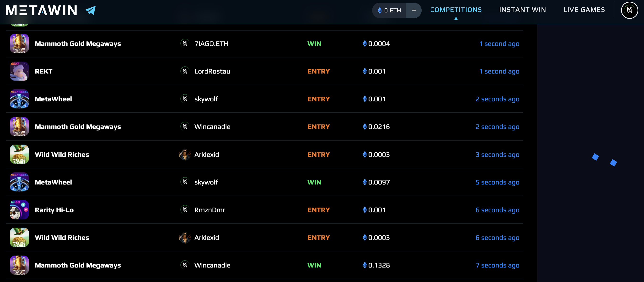Click the WIN label in 7IAGO.ETH row
Viewport: 644px width, 282px height.
(314, 44)
